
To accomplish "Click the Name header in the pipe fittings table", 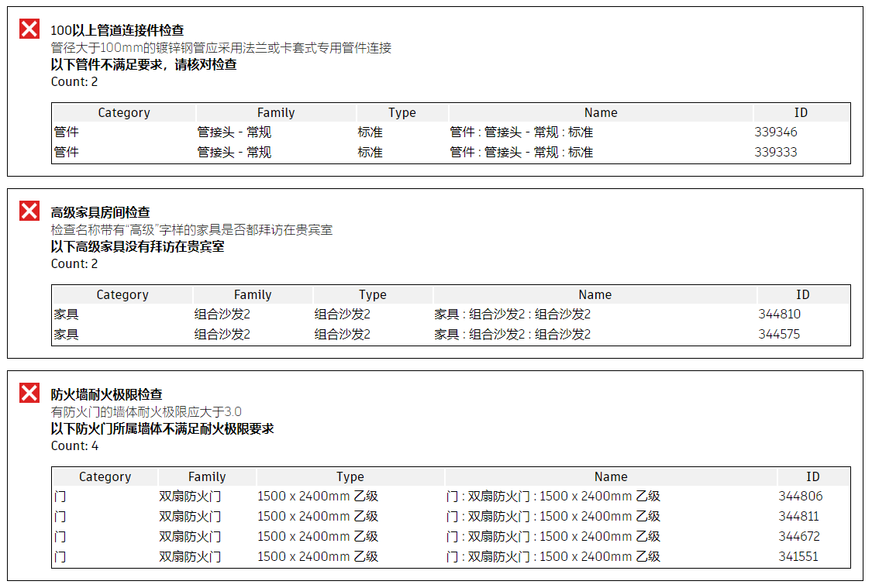I will (x=601, y=113).
